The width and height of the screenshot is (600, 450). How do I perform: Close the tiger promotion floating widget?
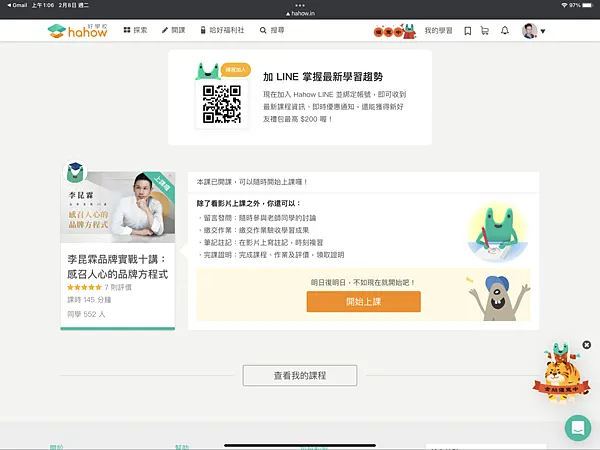coord(587,345)
